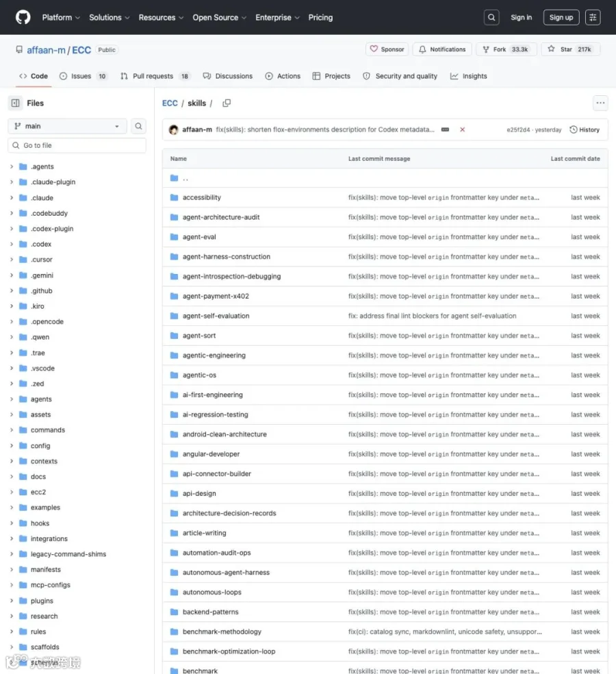
Task: Click the Sign in link
Action: [x=521, y=18]
